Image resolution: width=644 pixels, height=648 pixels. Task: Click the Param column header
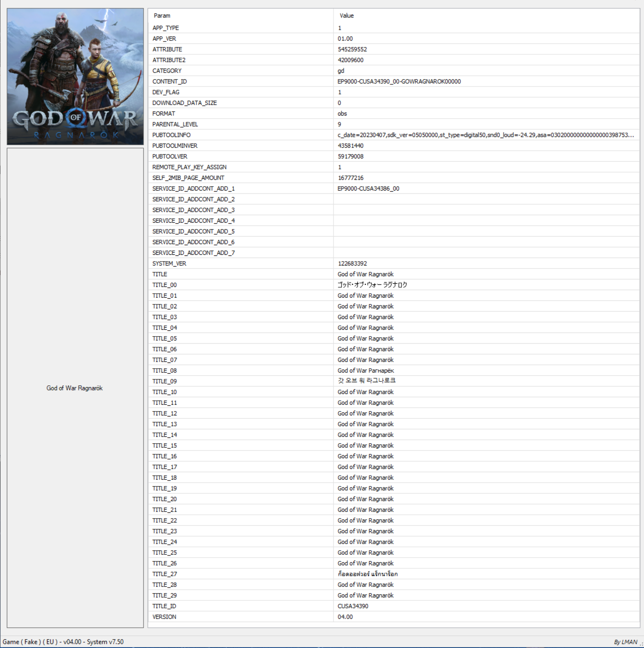coord(162,15)
